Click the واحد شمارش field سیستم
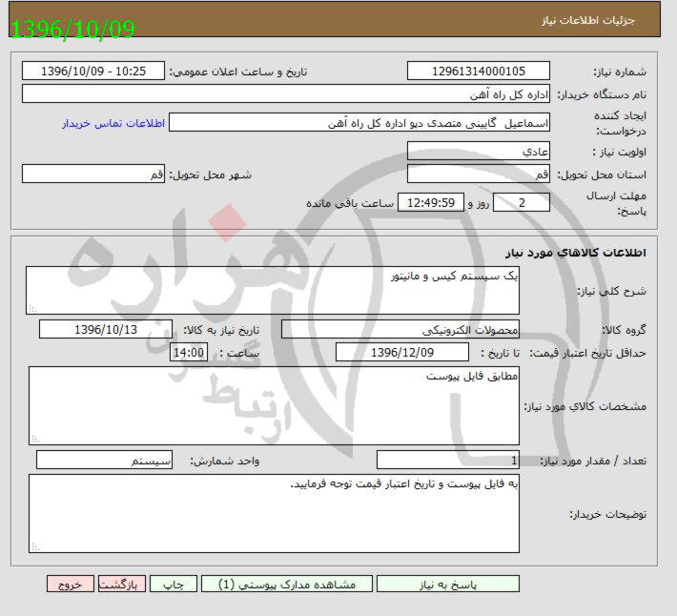 (105, 461)
